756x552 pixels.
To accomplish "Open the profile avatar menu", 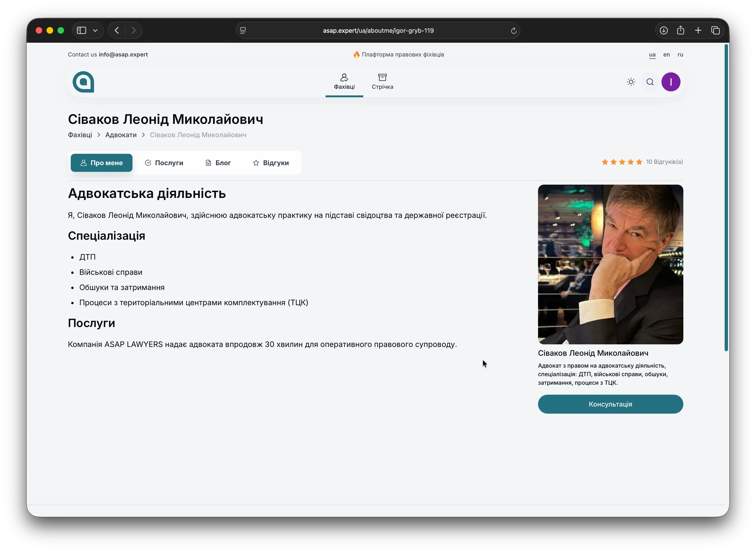I will pos(671,82).
